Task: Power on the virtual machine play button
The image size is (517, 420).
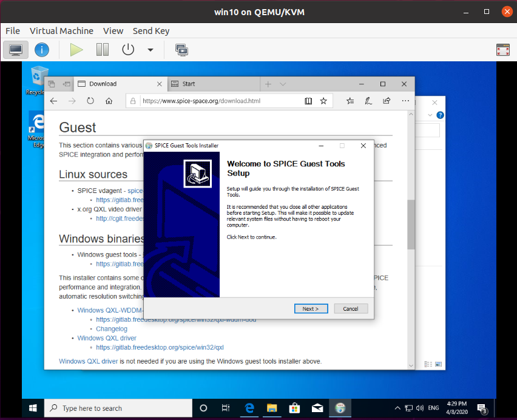Action: pyautogui.click(x=76, y=50)
